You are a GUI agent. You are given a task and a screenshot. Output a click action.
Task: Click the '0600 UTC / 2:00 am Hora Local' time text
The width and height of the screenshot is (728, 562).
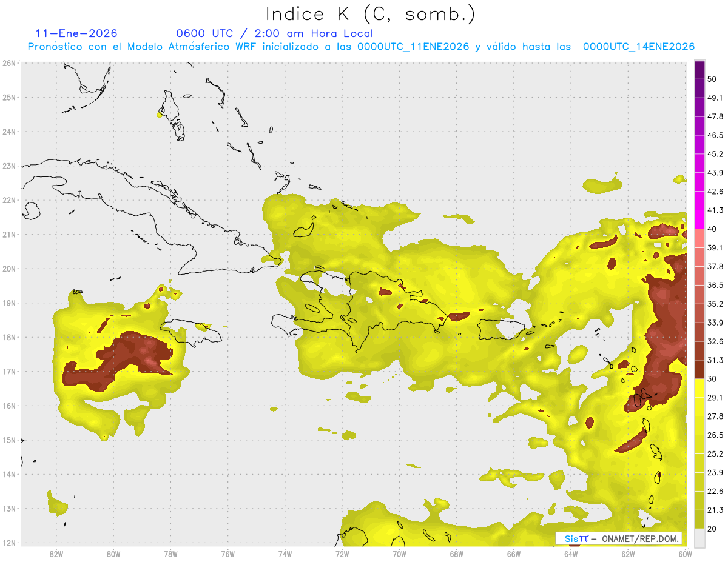(274, 33)
